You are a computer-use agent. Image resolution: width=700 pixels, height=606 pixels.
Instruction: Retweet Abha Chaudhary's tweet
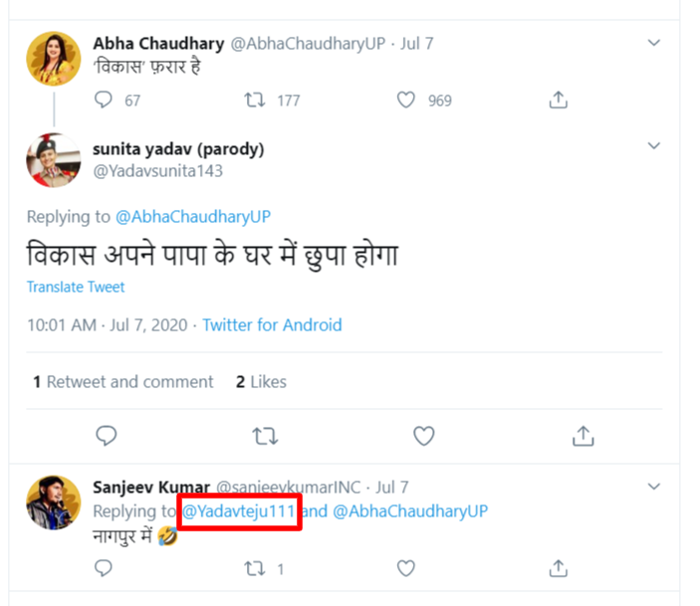(255, 100)
